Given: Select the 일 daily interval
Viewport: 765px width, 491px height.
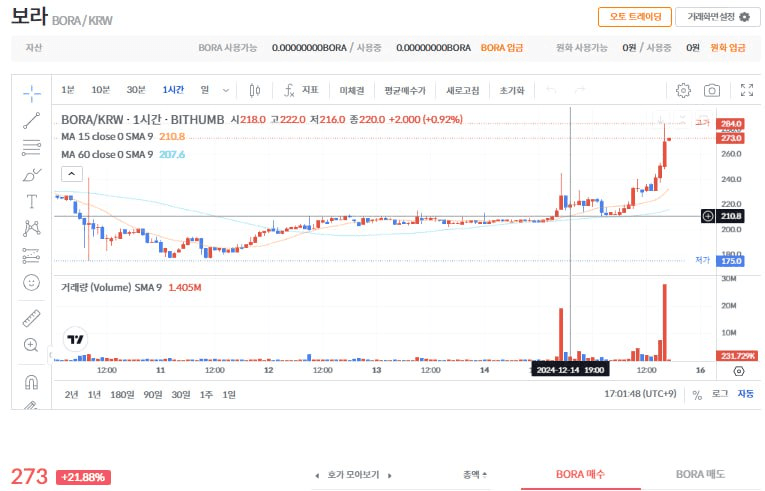Looking at the screenshot, I should tap(205, 90).
